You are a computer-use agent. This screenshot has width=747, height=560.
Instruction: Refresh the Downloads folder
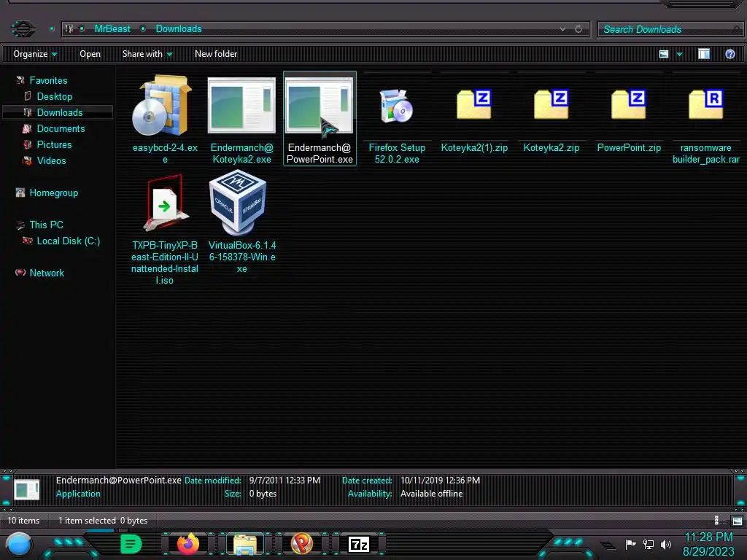point(578,29)
